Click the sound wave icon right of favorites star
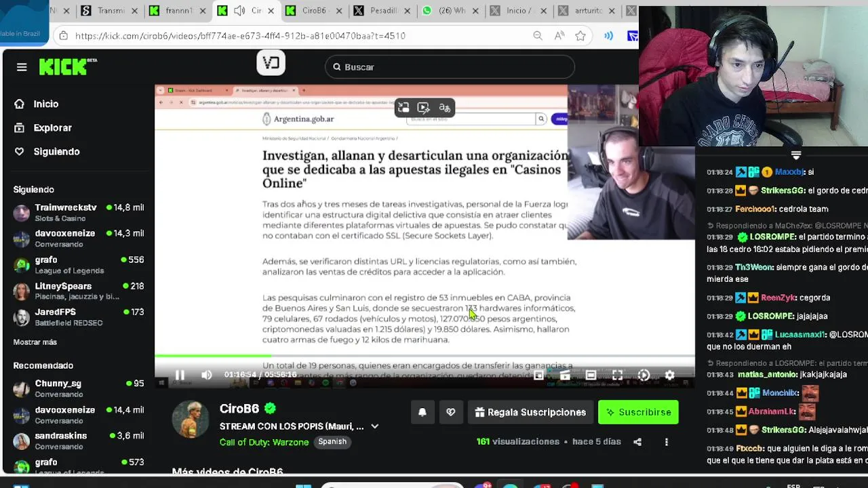 609,36
